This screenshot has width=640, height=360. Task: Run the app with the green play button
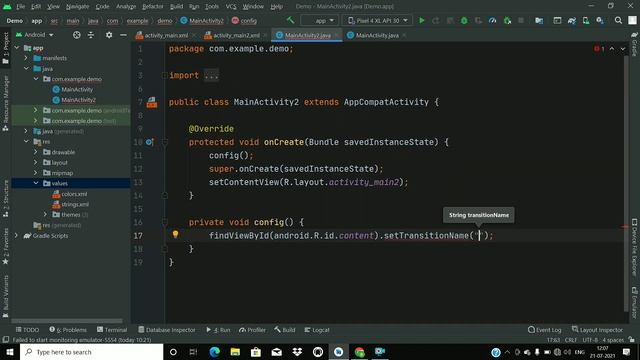422,20
